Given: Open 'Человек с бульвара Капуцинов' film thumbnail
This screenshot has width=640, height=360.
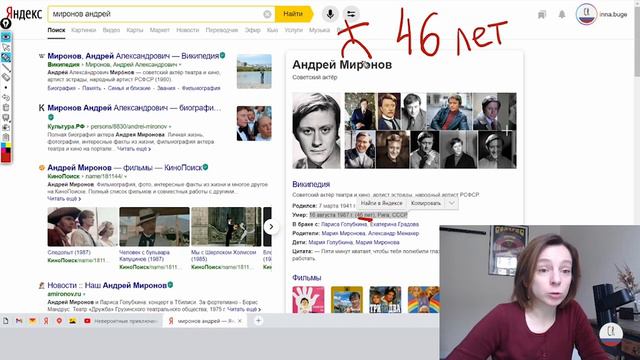Looking at the screenshot, I should tap(154, 227).
